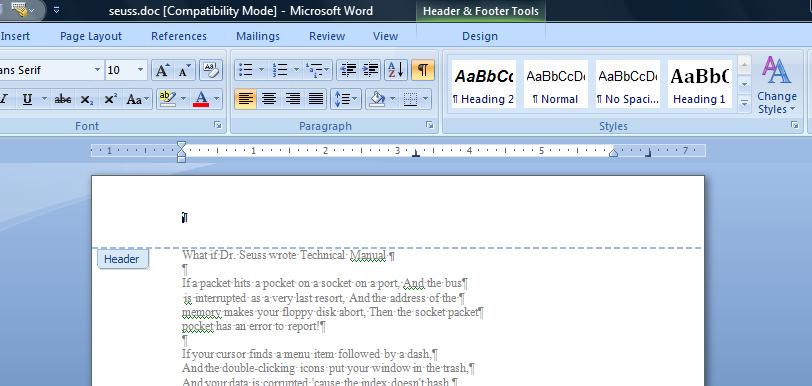The width and height of the screenshot is (812, 386).
Task: Justify the paragraph text
Action: (x=316, y=98)
